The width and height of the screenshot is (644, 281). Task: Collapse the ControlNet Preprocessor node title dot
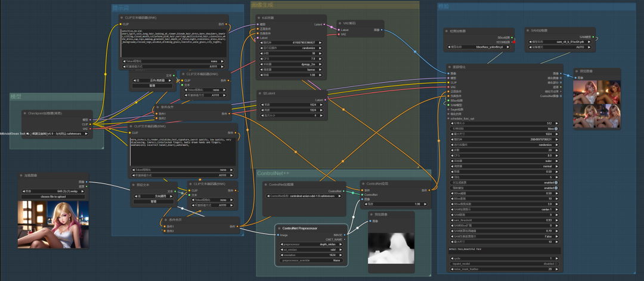coord(279,228)
